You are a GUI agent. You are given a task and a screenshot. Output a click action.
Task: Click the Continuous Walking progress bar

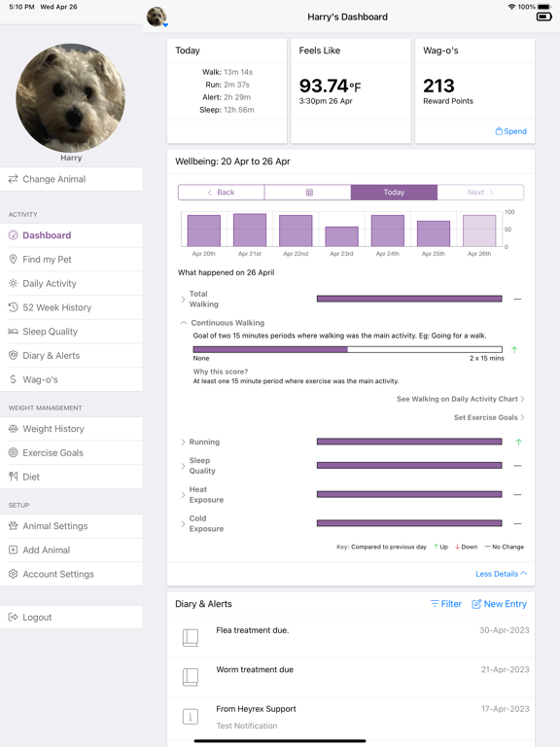[x=348, y=350]
